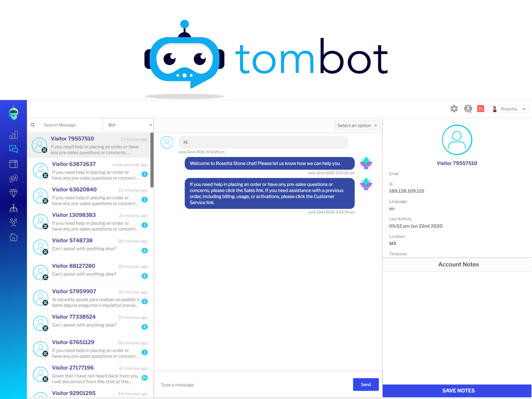Expand the Select an option dropdown

(x=357, y=125)
